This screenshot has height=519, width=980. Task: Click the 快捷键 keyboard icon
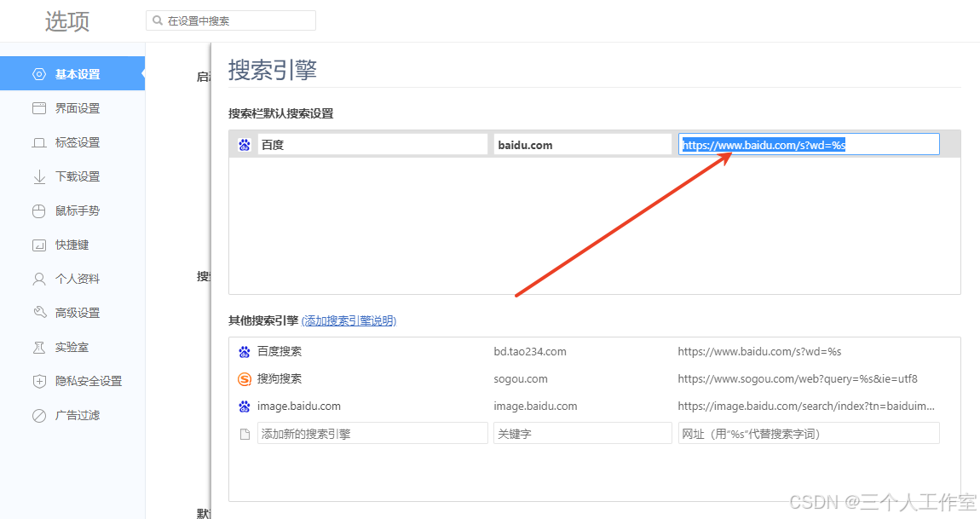(38, 245)
